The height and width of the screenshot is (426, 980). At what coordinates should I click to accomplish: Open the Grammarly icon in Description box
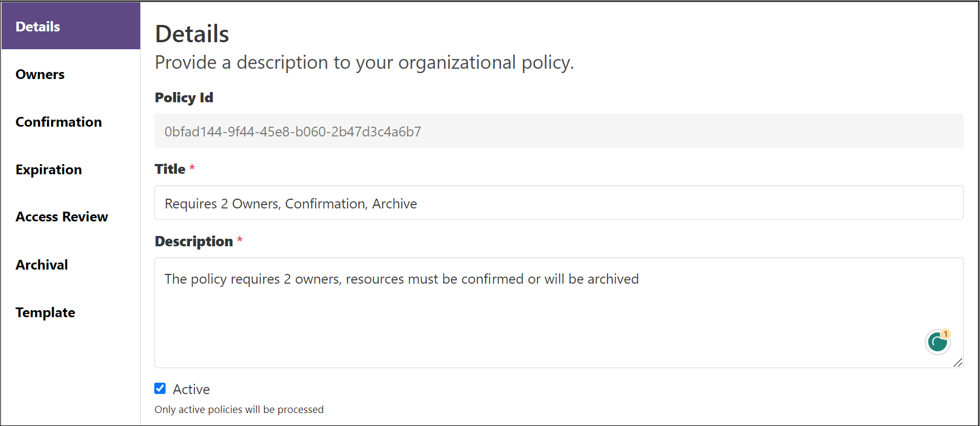pyautogui.click(x=937, y=342)
